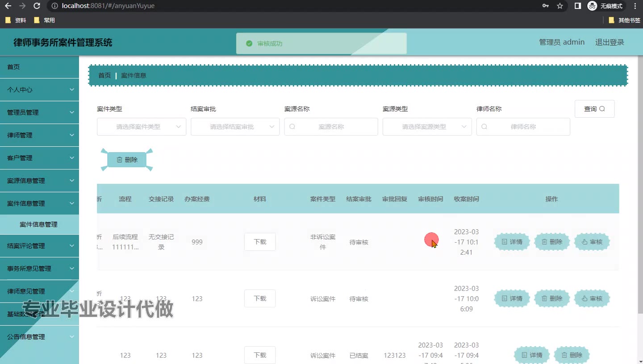Viewport: 643px width, 364px height.
Task: Click the 律师事务所案件管理系统 title
Action: click(x=63, y=43)
